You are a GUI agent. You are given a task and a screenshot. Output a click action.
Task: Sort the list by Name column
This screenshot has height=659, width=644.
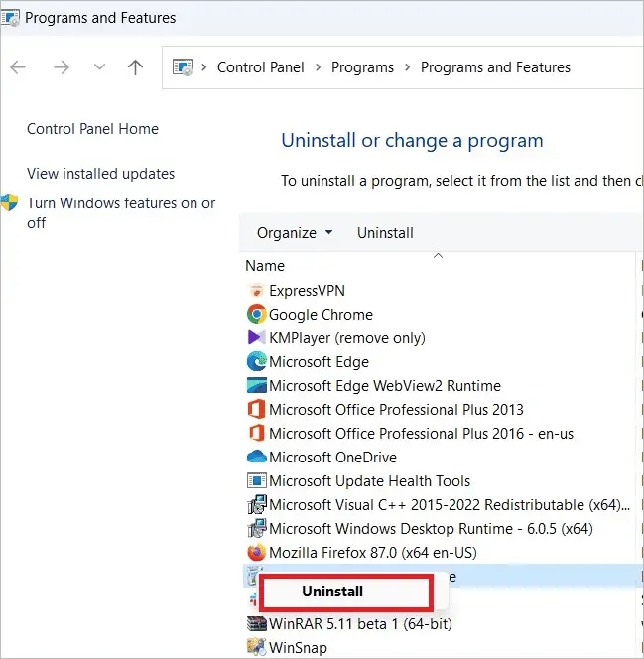click(x=265, y=266)
